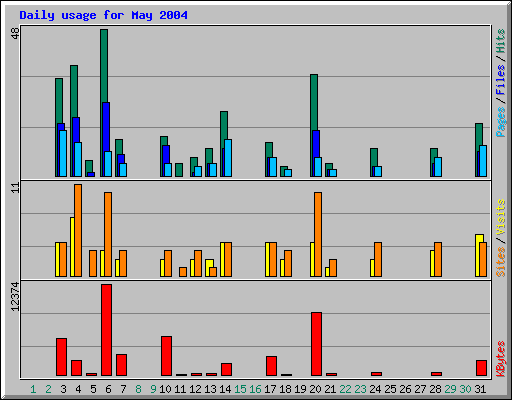Click day 14 on the x-axis

click(x=225, y=389)
